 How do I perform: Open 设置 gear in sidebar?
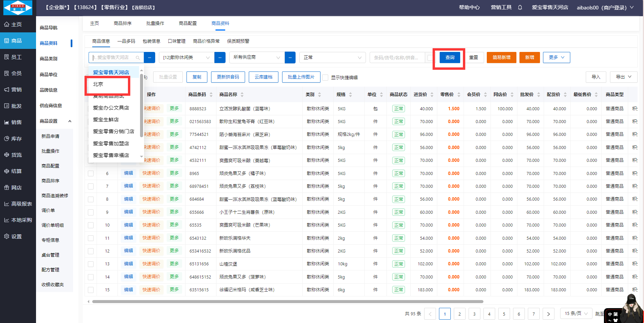[7, 236]
